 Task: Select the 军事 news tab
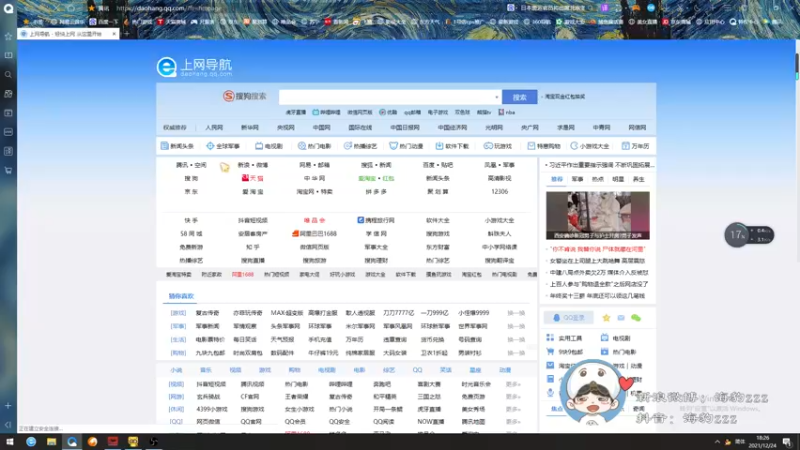pos(577,179)
